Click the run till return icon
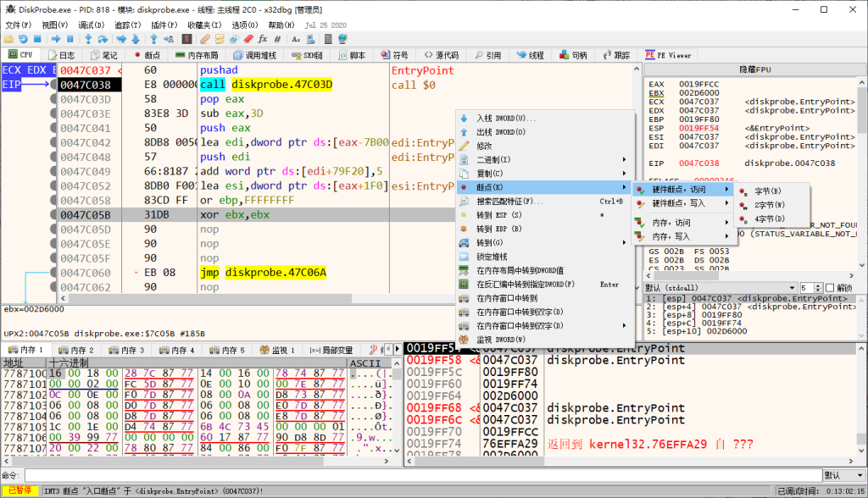This screenshot has width=868, height=498. pyautogui.click(x=154, y=39)
